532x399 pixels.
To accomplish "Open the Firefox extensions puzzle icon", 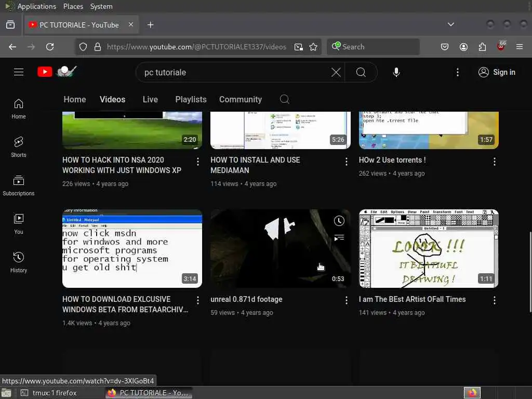I will coord(482,47).
